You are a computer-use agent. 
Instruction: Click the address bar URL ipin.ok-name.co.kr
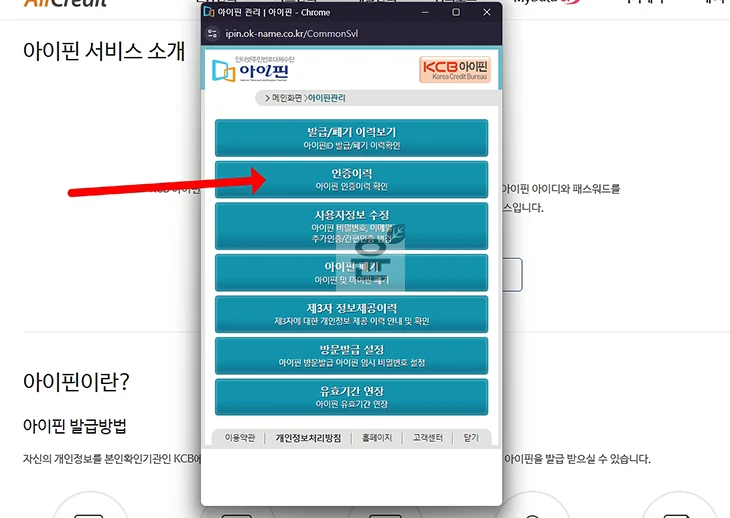[292, 34]
